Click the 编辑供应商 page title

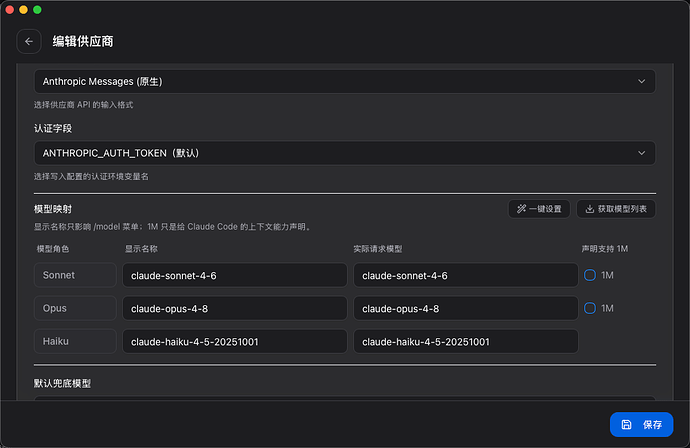point(83,41)
